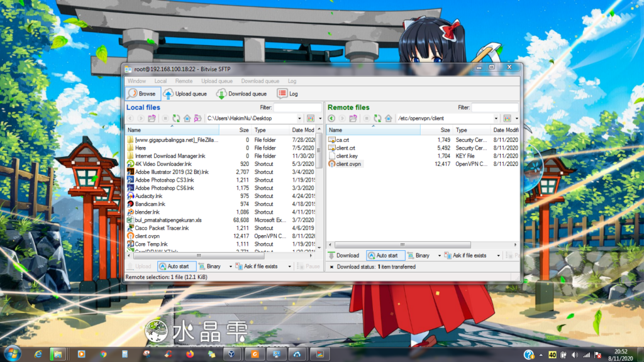This screenshot has width=644, height=362.
Task: Open the remote view-mode dropdown arrow
Action: pyautogui.click(x=517, y=119)
